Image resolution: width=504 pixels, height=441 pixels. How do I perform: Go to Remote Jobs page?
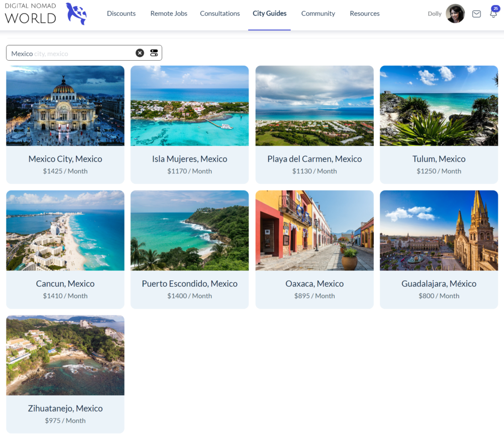pos(169,14)
